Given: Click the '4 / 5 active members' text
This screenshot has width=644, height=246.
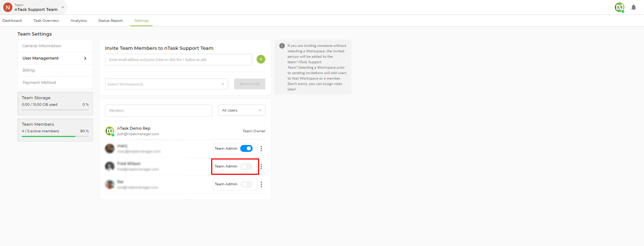Looking at the screenshot, I should point(40,131).
